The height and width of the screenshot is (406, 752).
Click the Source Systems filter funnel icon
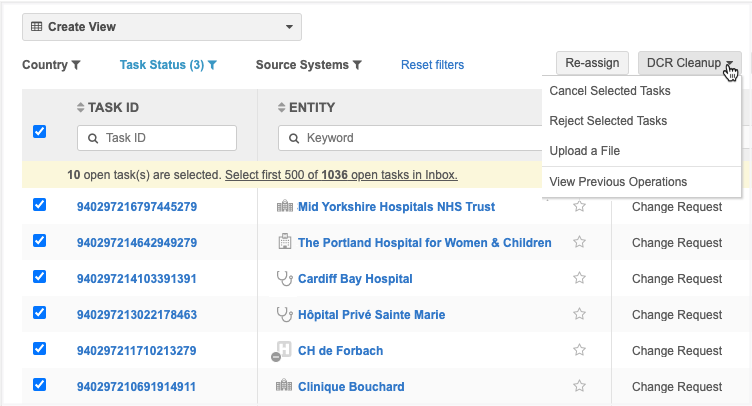coord(357,65)
